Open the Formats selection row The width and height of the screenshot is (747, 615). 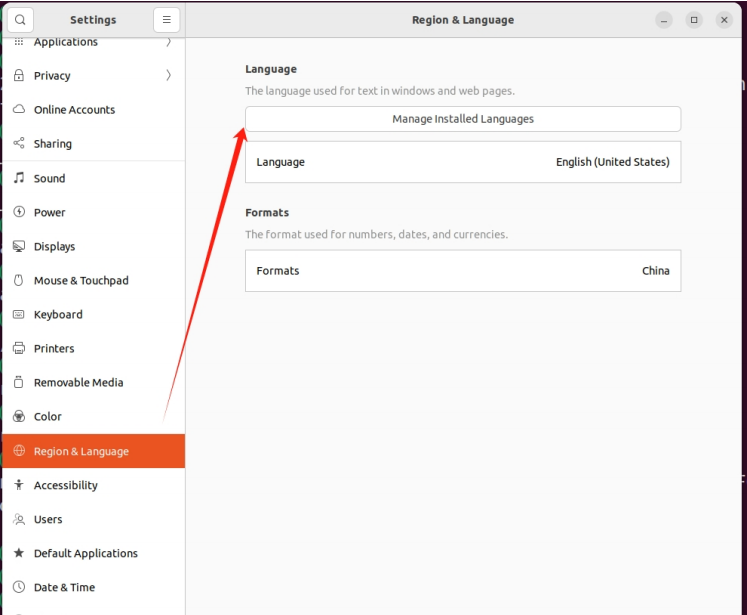pyautogui.click(x=463, y=271)
